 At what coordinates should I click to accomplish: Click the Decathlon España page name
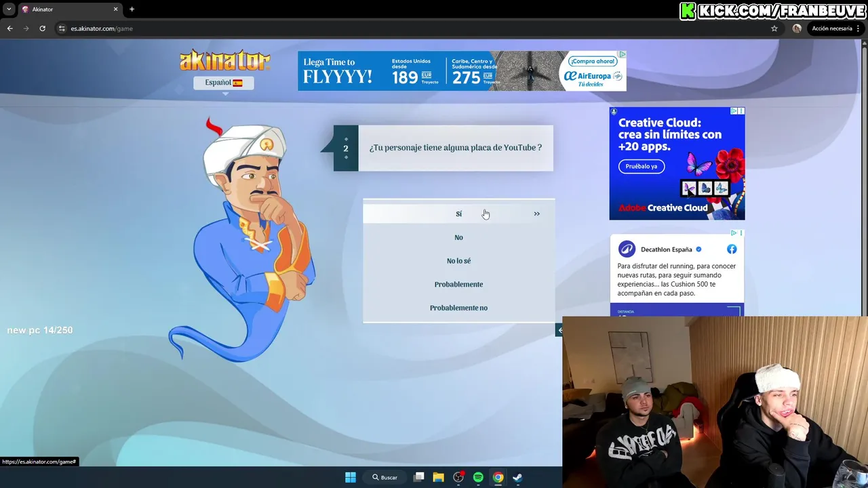click(666, 249)
